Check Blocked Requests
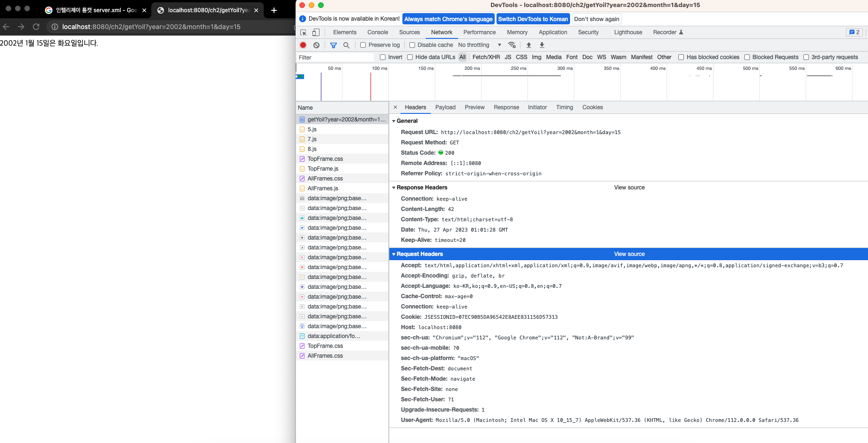This screenshot has width=868, height=443. (x=747, y=57)
